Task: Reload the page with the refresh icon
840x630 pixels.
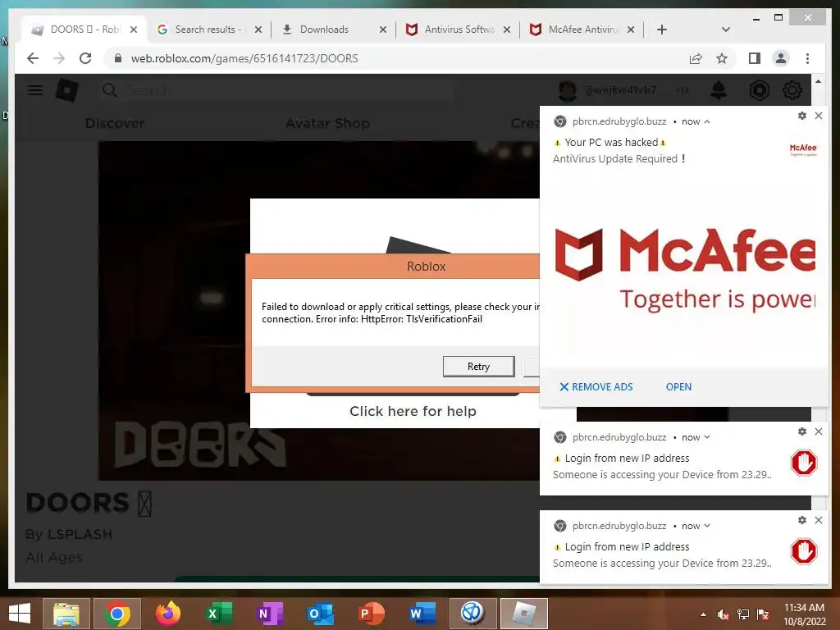Action: coord(85,58)
